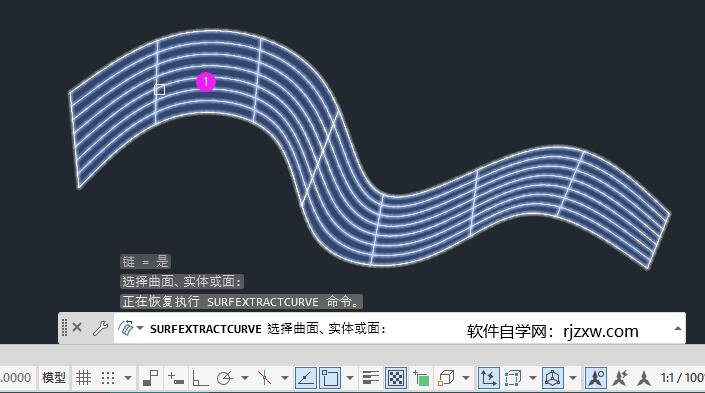
Task: Toggle polar tracking
Action: pyautogui.click(x=224, y=378)
